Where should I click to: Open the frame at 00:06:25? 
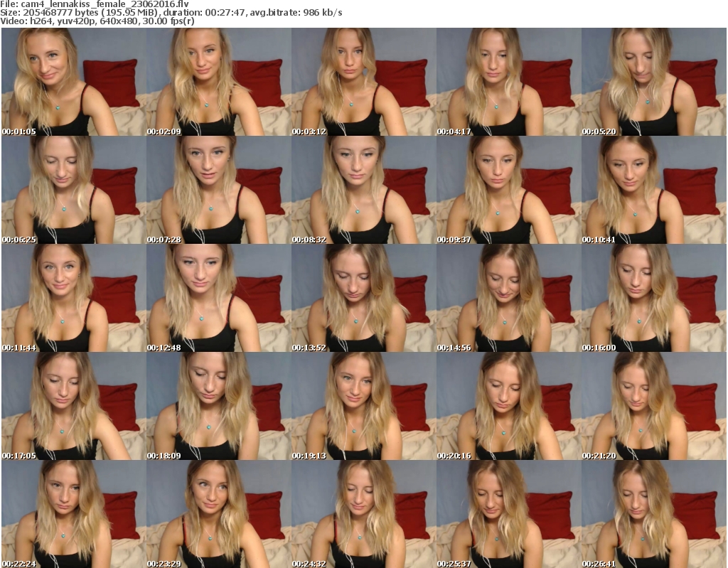point(74,190)
